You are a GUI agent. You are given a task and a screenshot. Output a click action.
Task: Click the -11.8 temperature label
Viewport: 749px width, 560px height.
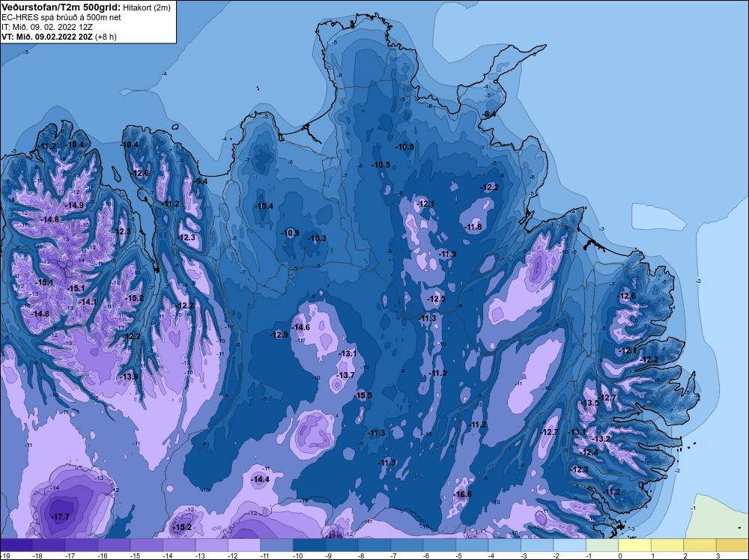(x=473, y=227)
